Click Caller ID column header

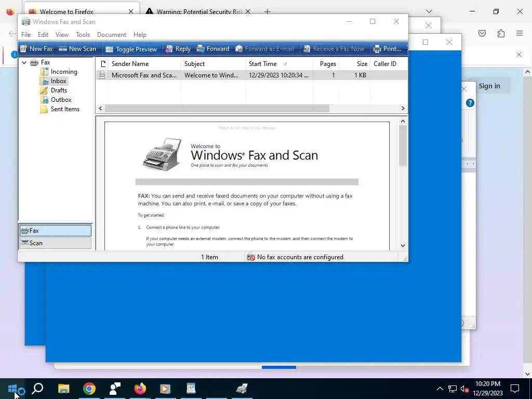pyautogui.click(x=389, y=64)
